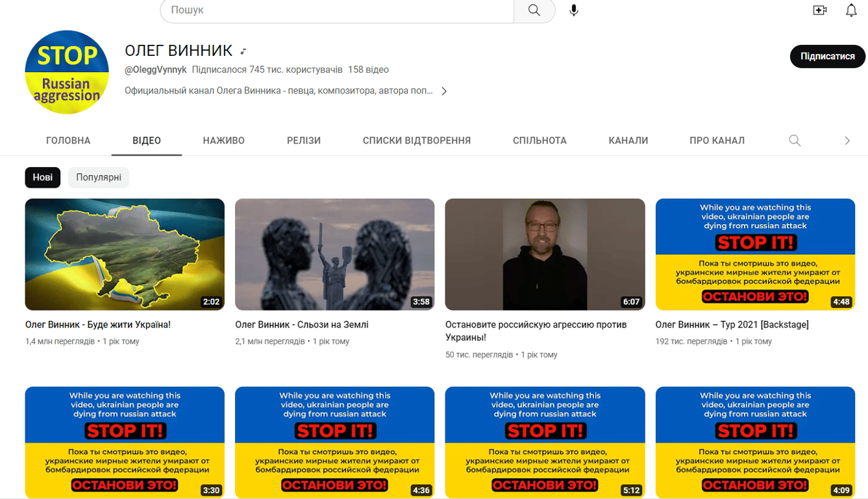Select the Популярні filter chip
This screenshot has height=499, width=868.
pos(99,177)
